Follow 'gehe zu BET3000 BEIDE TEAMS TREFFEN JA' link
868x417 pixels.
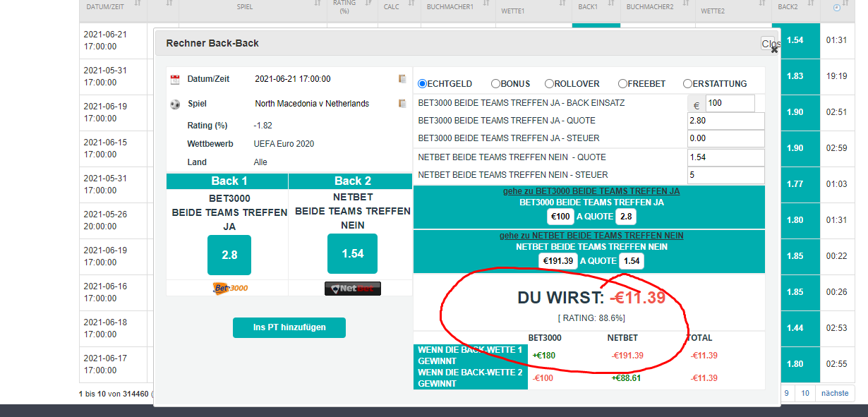pyautogui.click(x=591, y=191)
